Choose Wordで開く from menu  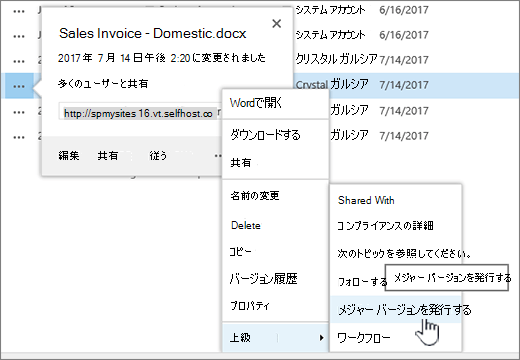coord(256,103)
